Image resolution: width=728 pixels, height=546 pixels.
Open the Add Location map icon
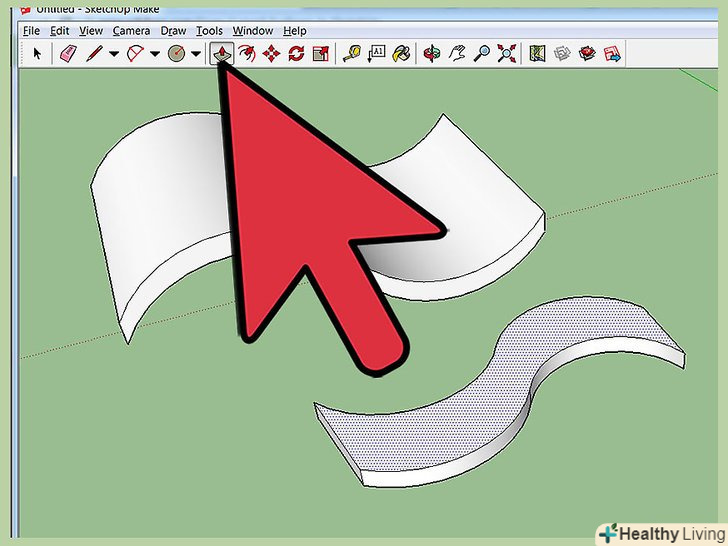click(537, 53)
